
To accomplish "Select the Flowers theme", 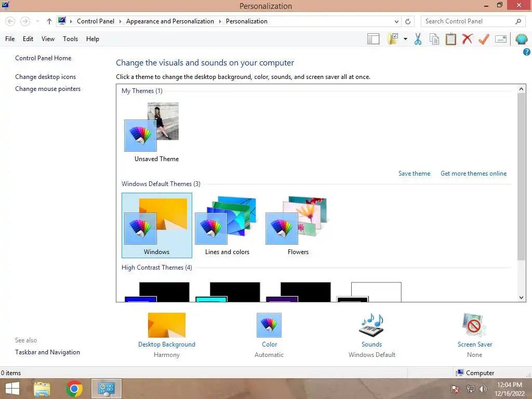I will click(298, 225).
